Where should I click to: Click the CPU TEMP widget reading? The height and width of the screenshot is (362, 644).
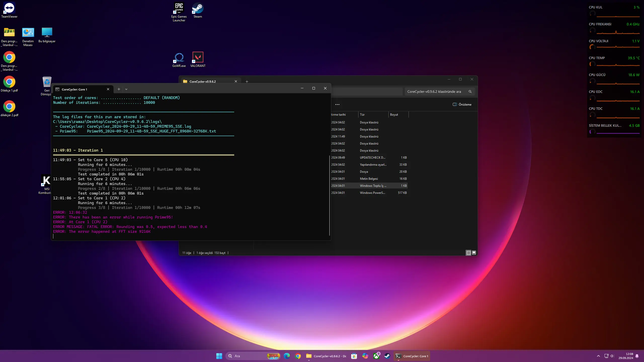(x=614, y=61)
